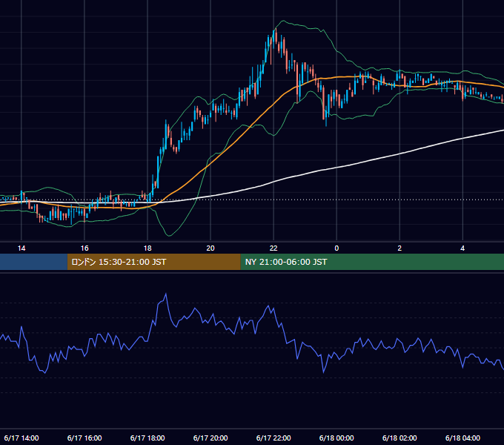Click the oscillator peak just after 18:00
This screenshot has height=445, width=504.
pos(166,294)
